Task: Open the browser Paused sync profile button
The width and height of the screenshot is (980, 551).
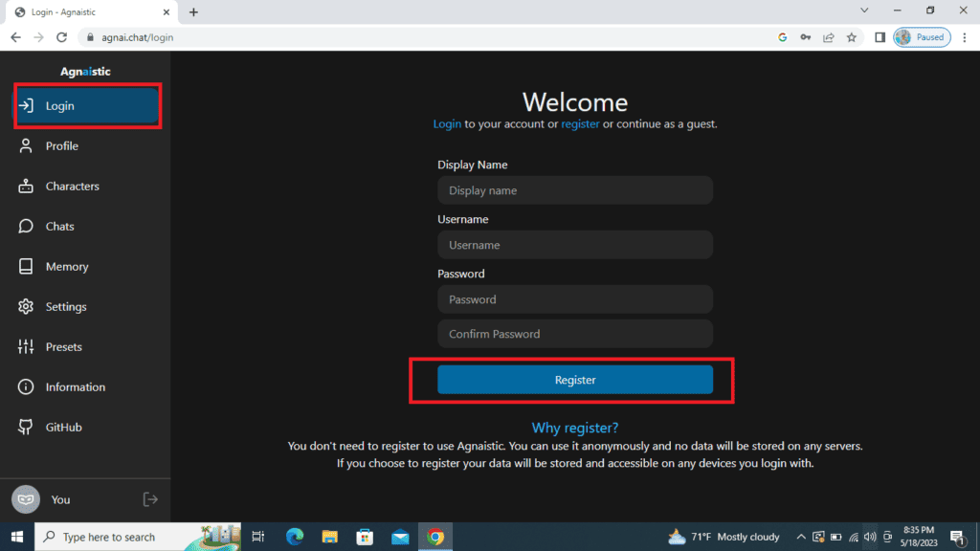Action: point(921,36)
